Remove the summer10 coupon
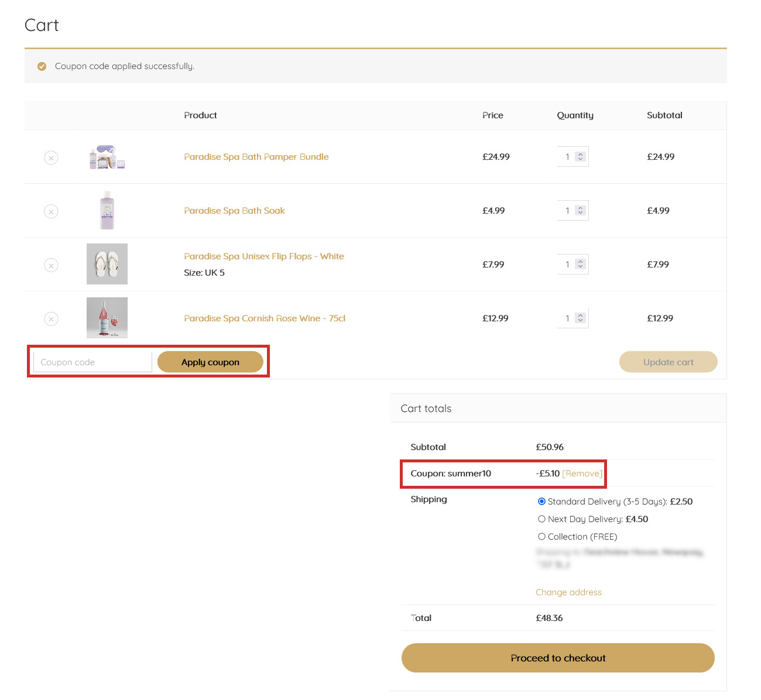 point(582,473)
